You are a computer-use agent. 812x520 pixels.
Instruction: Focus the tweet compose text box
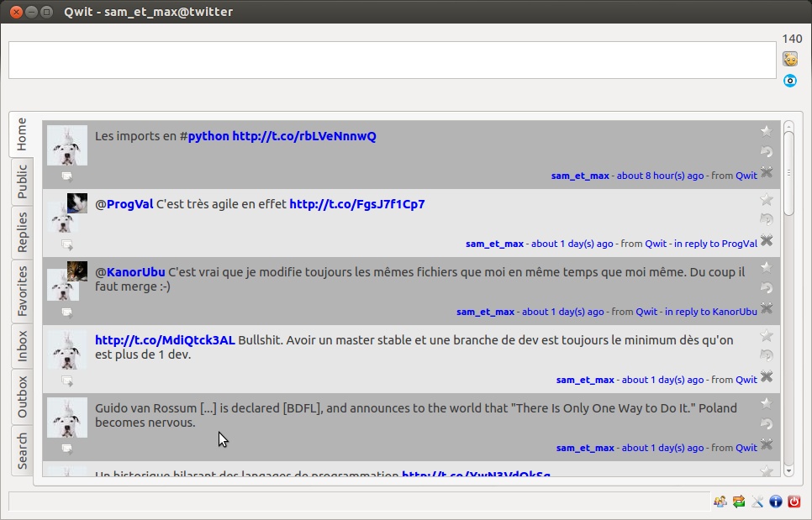392,60
